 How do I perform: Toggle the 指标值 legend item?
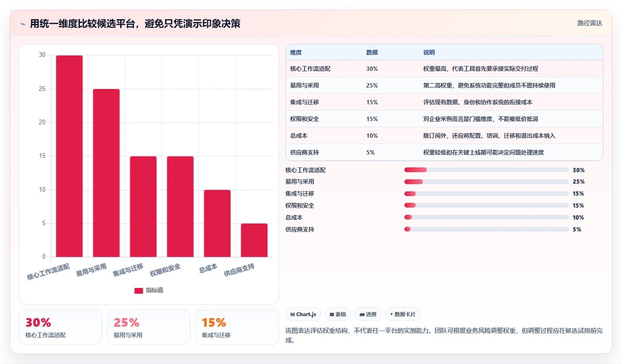point(149,290)
